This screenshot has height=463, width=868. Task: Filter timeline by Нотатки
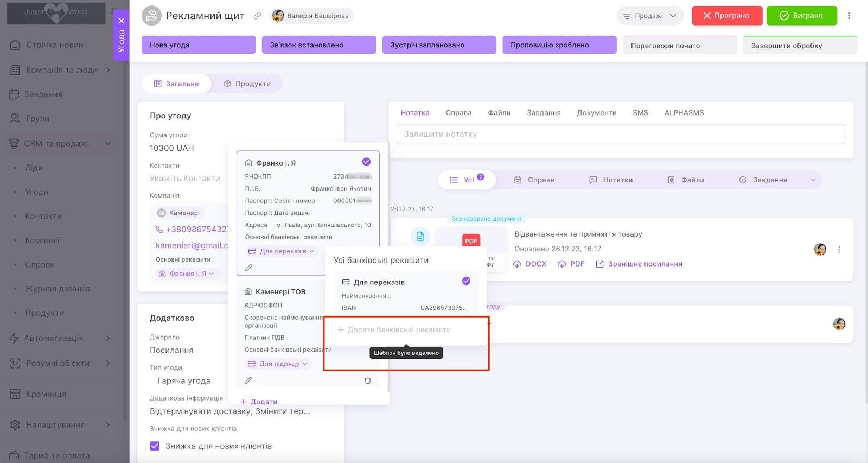[x=611, y=180]
